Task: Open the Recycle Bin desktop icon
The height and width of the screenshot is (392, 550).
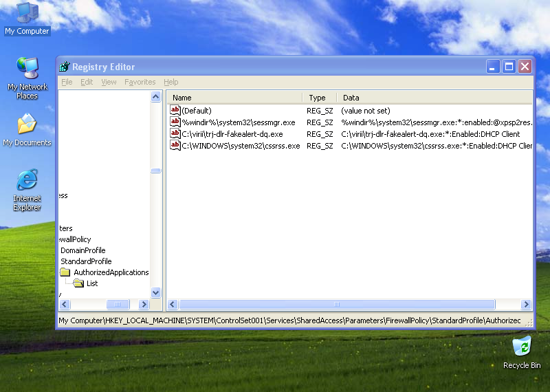Action: pyautogui.click(x=522, y=352)
